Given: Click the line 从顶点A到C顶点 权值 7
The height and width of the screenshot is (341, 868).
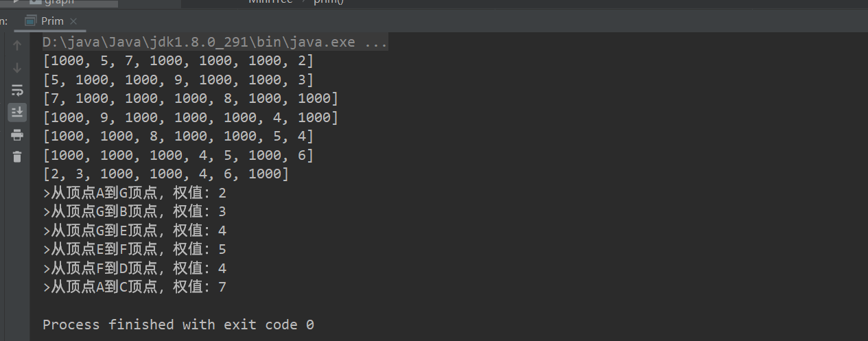Looking at the screenshot, I should [134, 287].
